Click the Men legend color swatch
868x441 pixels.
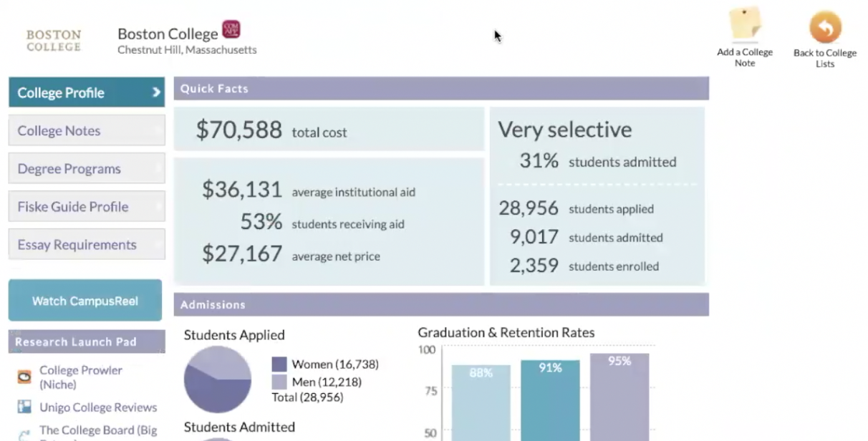point(279,382)
